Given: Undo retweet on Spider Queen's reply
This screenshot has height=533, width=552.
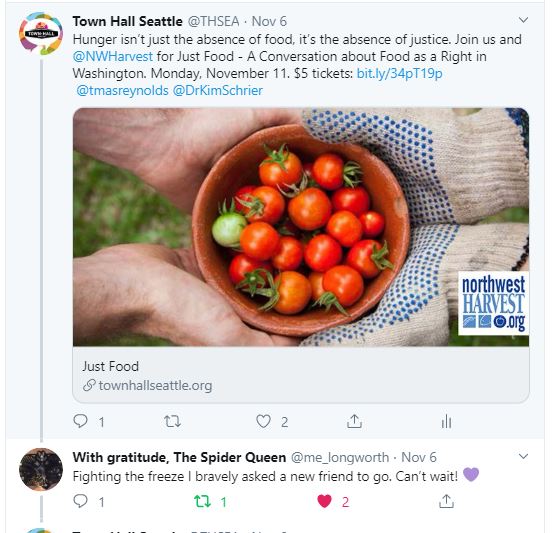Looking at the screenshot, I should pyautogui.click(x=202, y=501).
